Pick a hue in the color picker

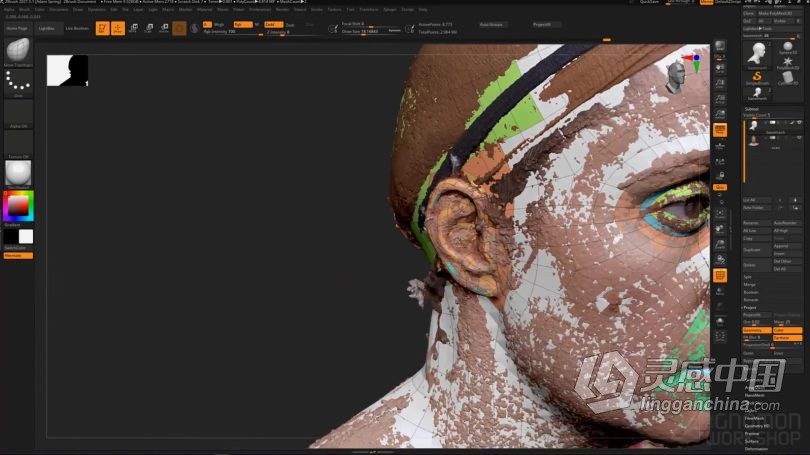point(18,206)
